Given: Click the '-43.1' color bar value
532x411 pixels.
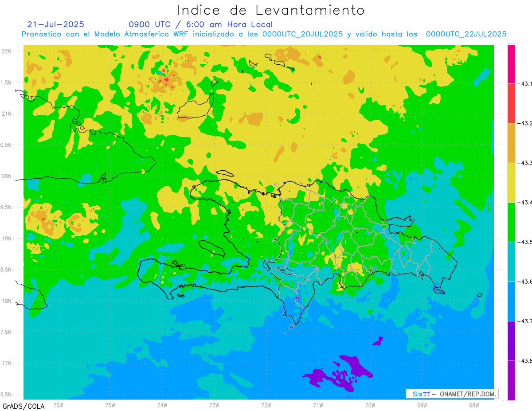Looking at the screenshot, I should (526, 83).
